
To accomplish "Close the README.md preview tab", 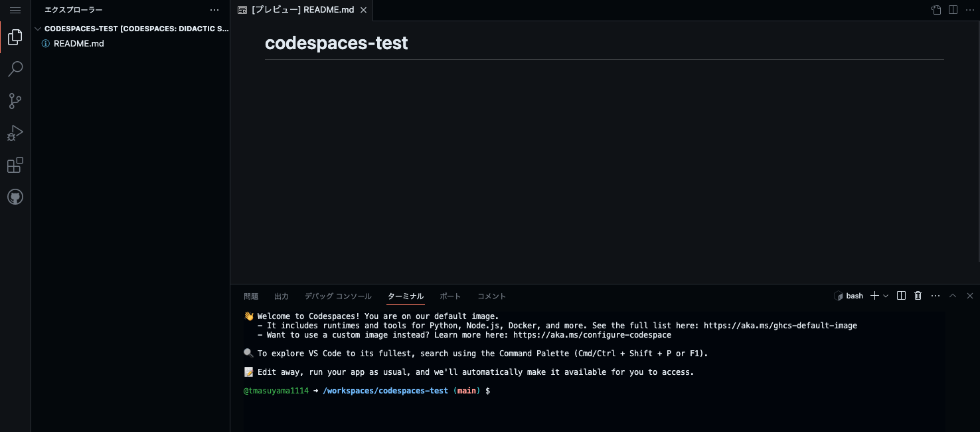I will point(363,10).
